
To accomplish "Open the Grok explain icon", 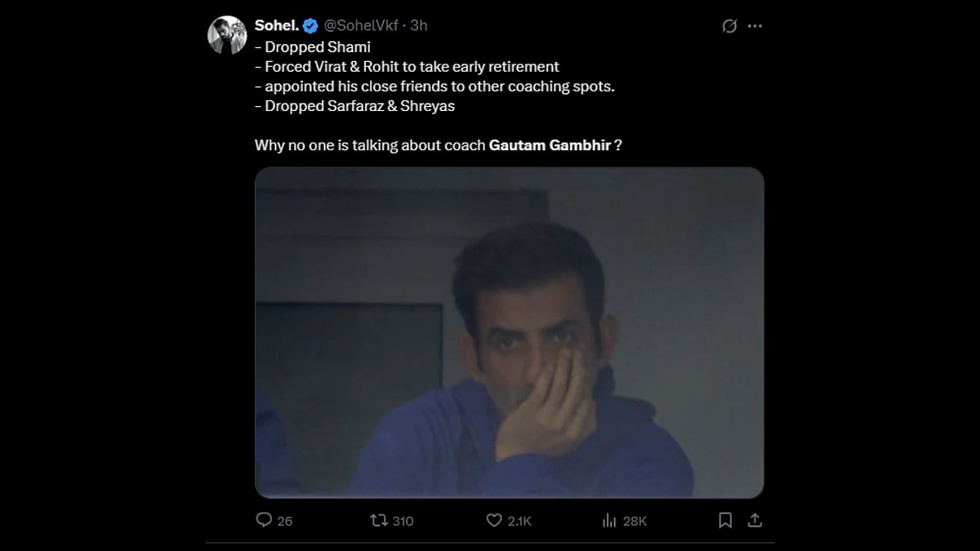I will [730, 26].
